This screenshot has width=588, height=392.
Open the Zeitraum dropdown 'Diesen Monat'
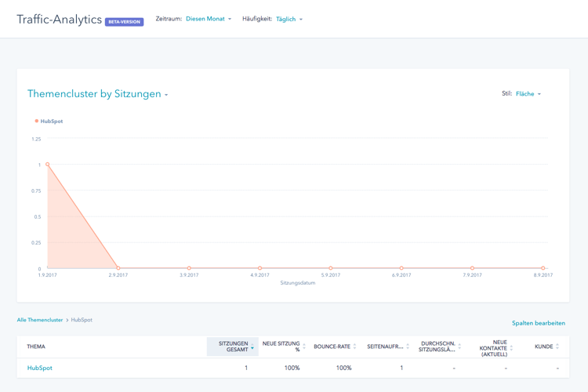point(209,19)
